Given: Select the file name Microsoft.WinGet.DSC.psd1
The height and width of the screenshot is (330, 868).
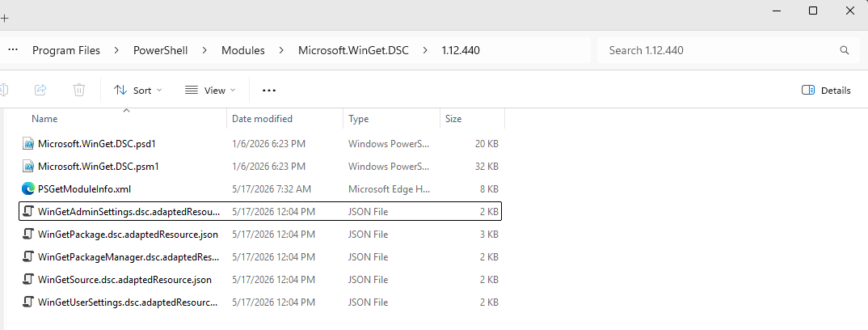Looking at the screenshot, I should (x=97, y=144).
